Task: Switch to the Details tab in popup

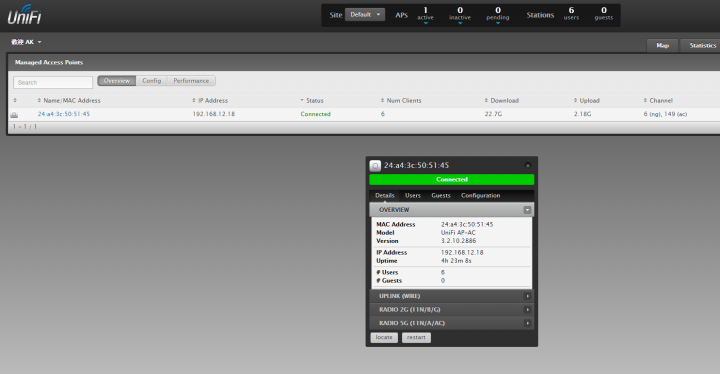Action: (x=384, y=196)
